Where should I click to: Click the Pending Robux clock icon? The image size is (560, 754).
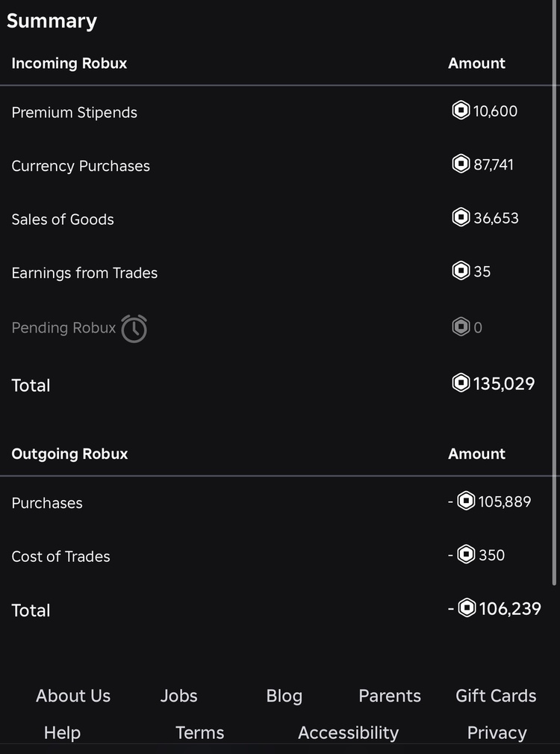point(134,328)
